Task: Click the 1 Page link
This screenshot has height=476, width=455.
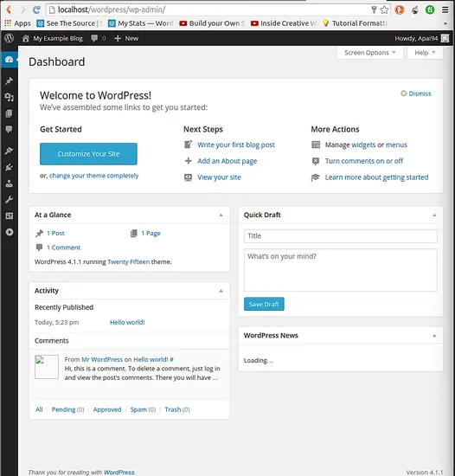Action: tap(151, 233)
